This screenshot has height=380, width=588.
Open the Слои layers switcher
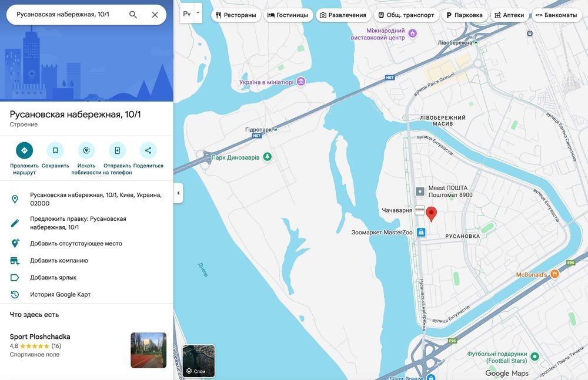(x=199, y=361)
